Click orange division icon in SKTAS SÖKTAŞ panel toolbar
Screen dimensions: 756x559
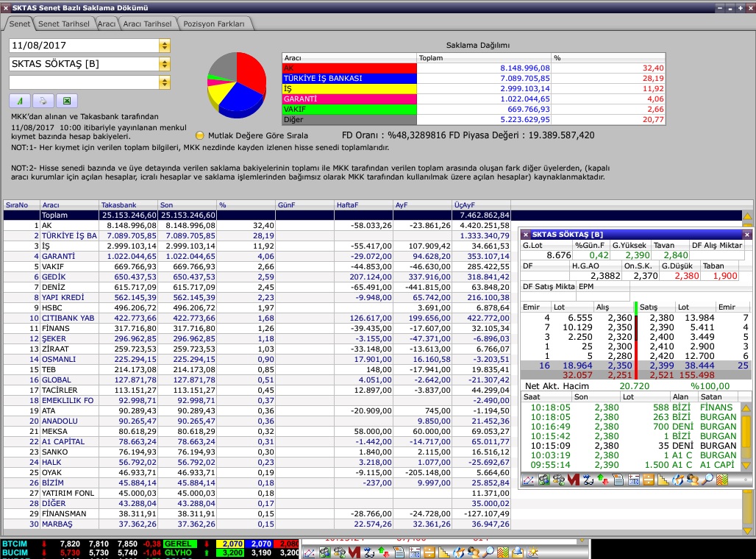649,480
